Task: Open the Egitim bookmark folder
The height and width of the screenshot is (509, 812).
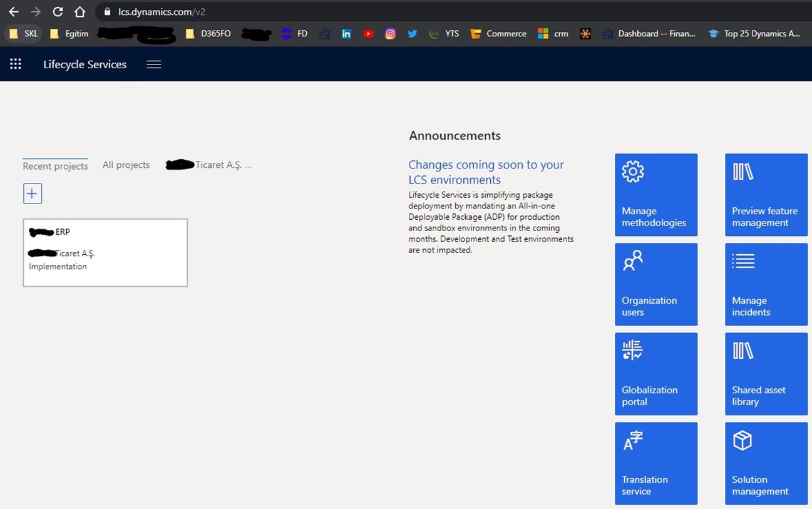Action: pos(69,34)
